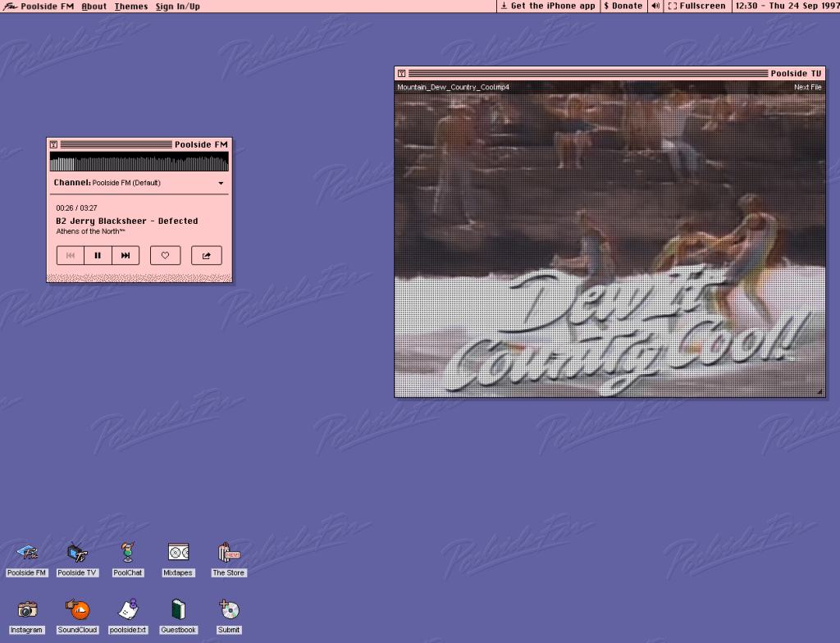Click the audio waveform progress bar
Viewport: 840px width, 643px height.
pos(139,162)
